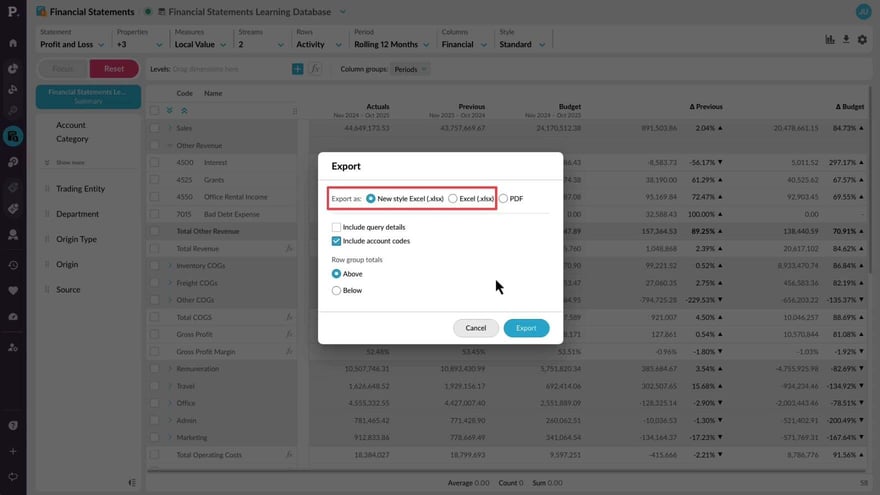
Task: Click the Levels drop dimensions field
Action: pos(229,69)
